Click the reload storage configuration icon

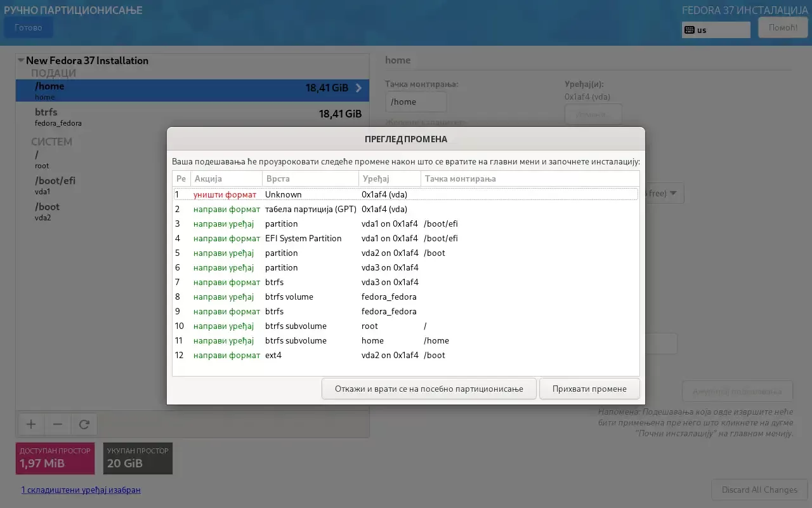84,424
